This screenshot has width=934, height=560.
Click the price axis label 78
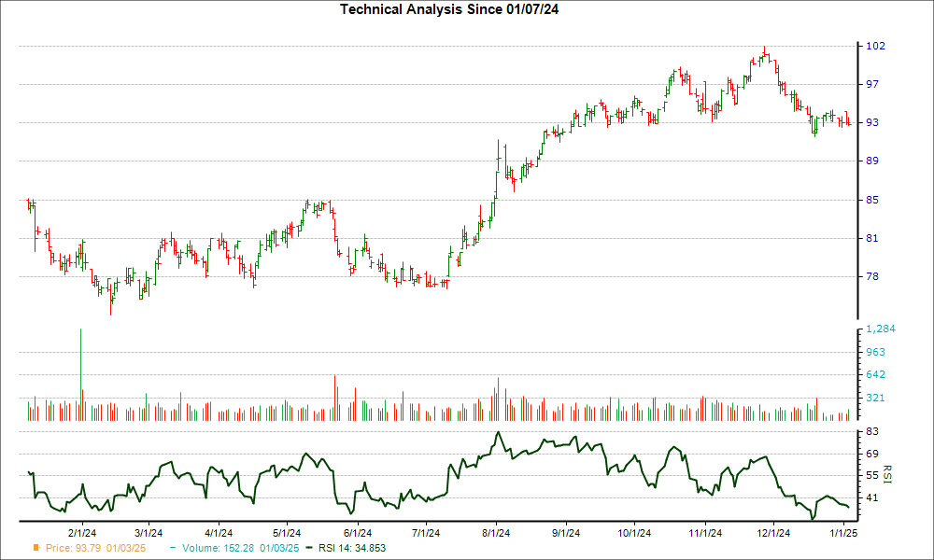872,276
